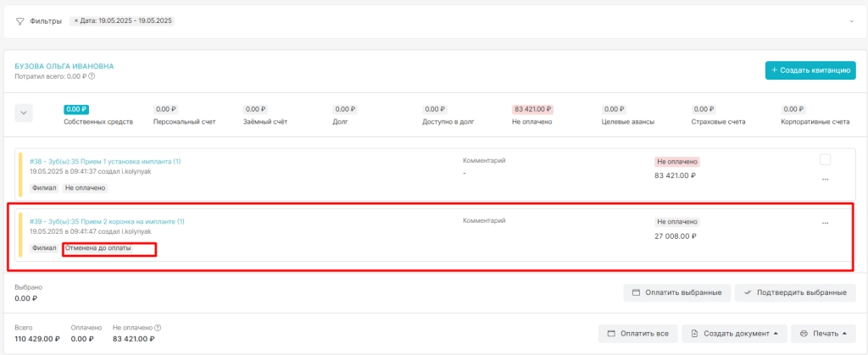Click the 83 421.00 ₽ Не оплачено balance
Screen dimensions: 868x355
(534, 109)
